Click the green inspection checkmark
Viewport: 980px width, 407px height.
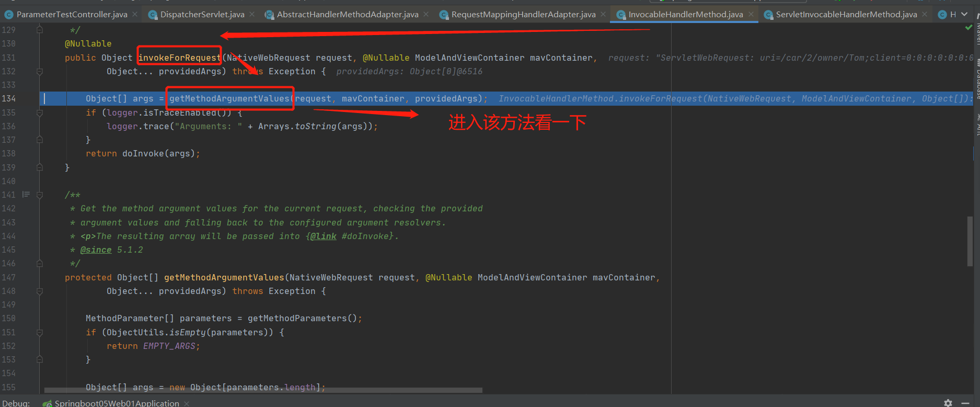pos(969,27)
